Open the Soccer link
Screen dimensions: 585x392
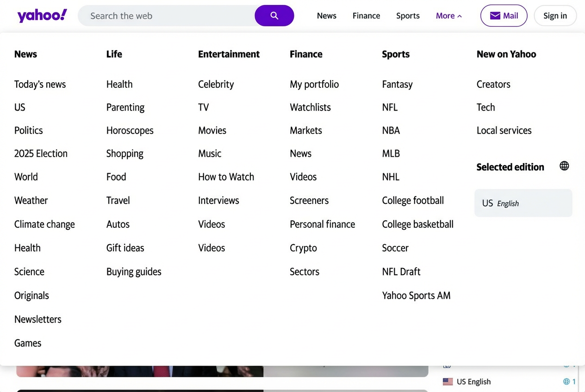coord(395,248)
